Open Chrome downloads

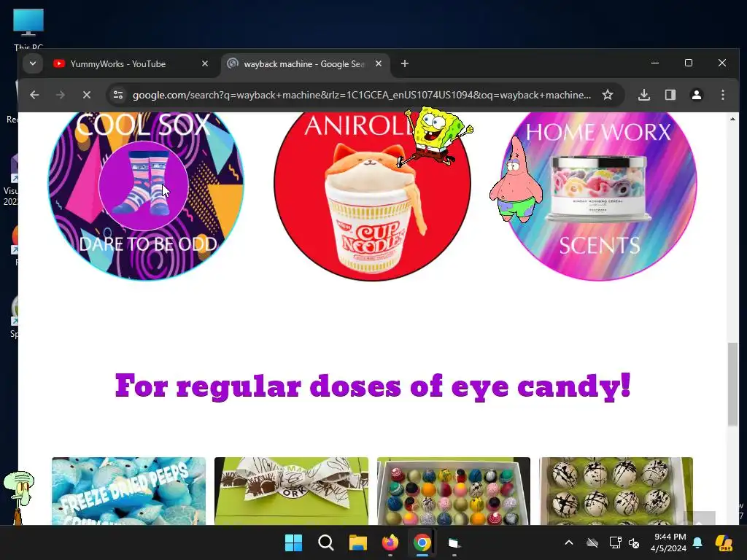click(x=643, y=95)
